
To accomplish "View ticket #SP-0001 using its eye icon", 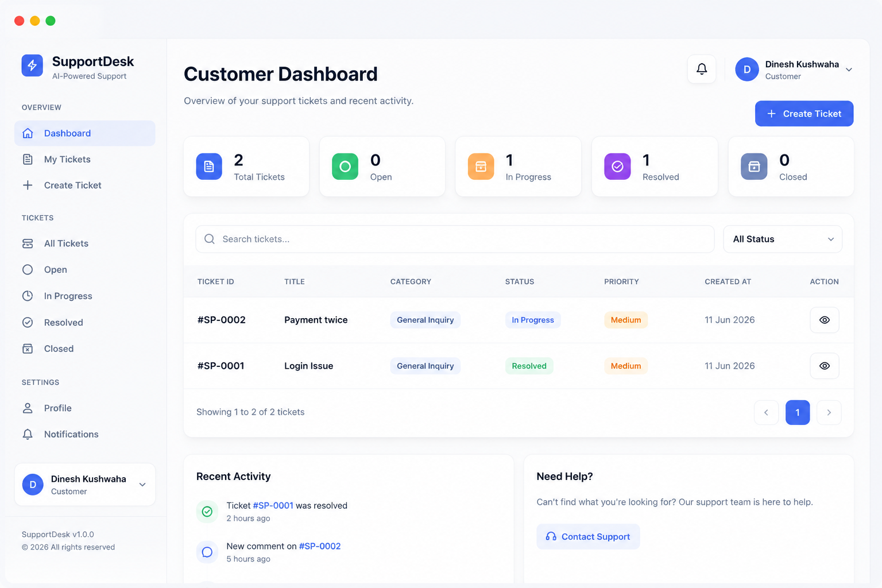I will (825, 366).
